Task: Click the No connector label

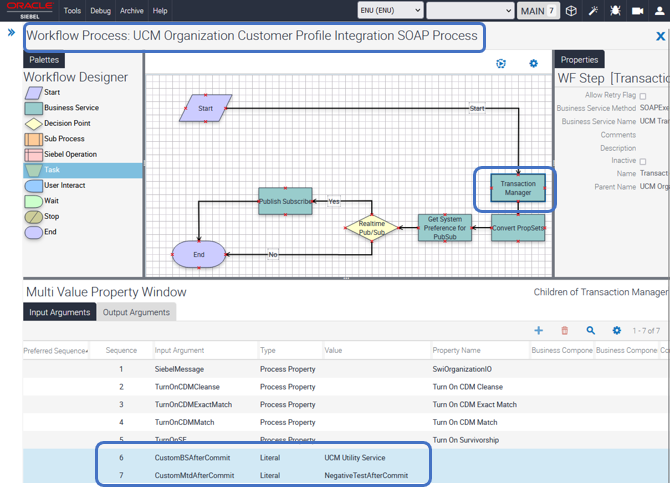Action: [x=273, y=255]
